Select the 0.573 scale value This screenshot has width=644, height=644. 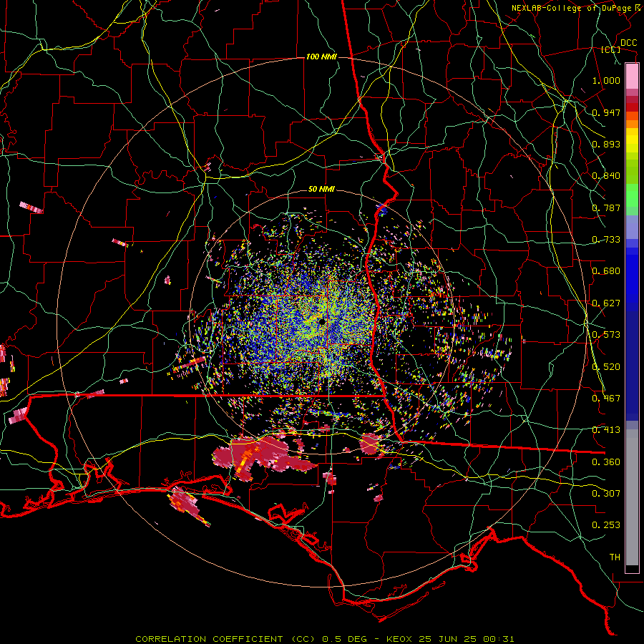pyautogui.click(x=606, y=335)
